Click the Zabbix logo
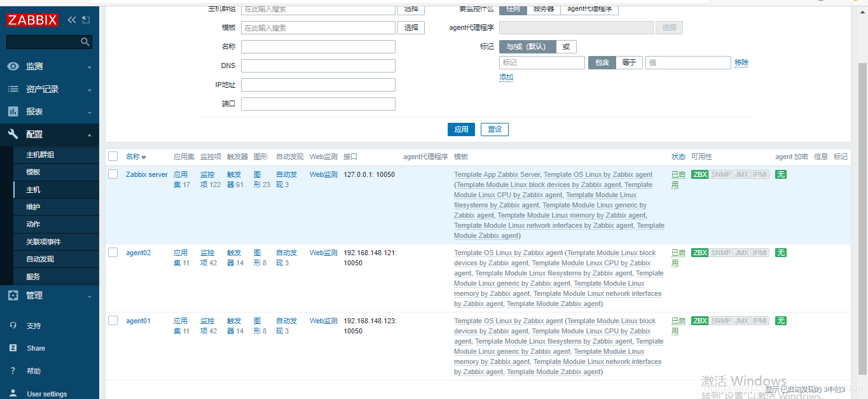868x399 pixels. tap(32, 20)
